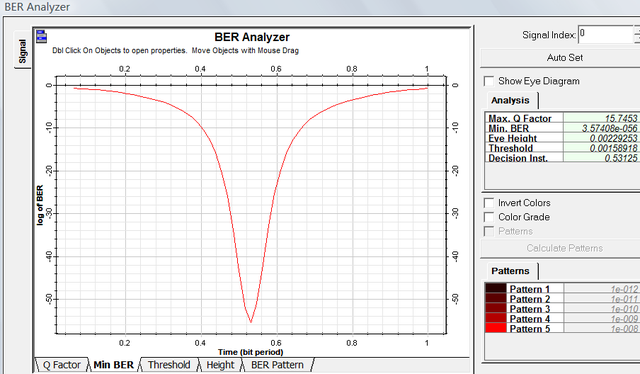Switch to the Height tab
The height and width of the screenshot is (374, 640).
[220, 365]
